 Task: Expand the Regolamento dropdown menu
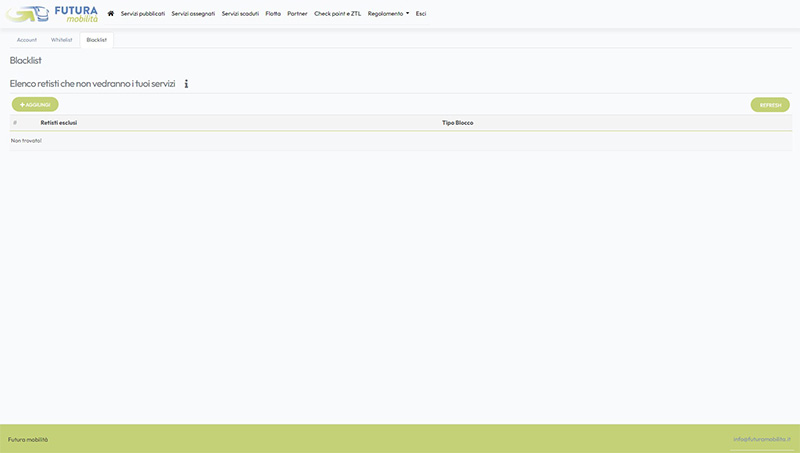pyautogui.click(x=388, y=14)
